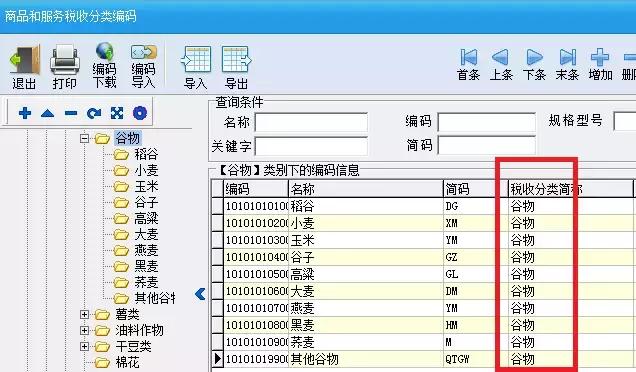636x372 pixels.
Task: Click the blue gear tree toolbar icon
Action: coord(140,113)
